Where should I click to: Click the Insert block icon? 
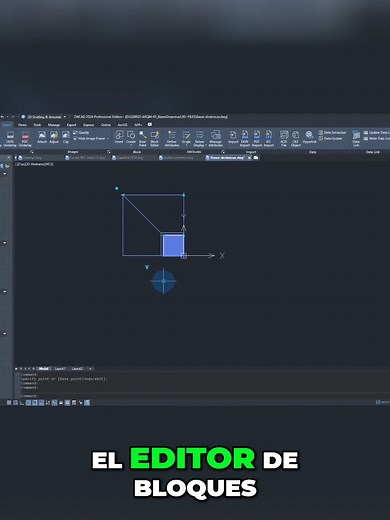pyautogui.click(x=119, y=137)
